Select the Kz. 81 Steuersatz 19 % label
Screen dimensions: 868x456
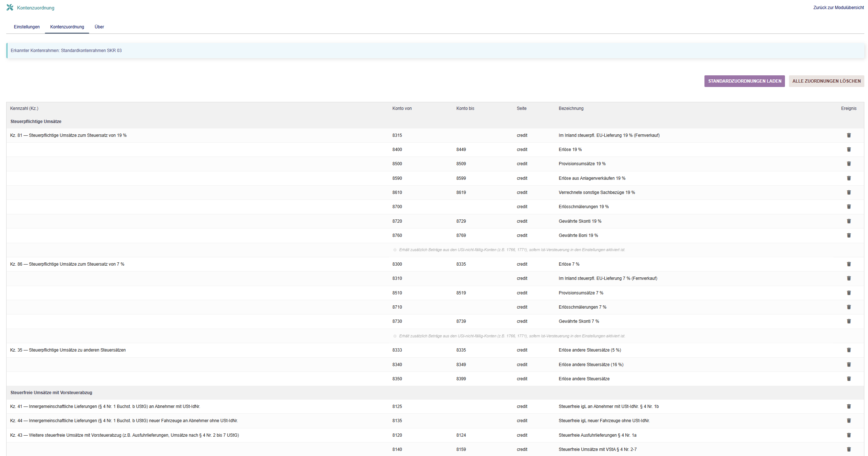(68, 135)
